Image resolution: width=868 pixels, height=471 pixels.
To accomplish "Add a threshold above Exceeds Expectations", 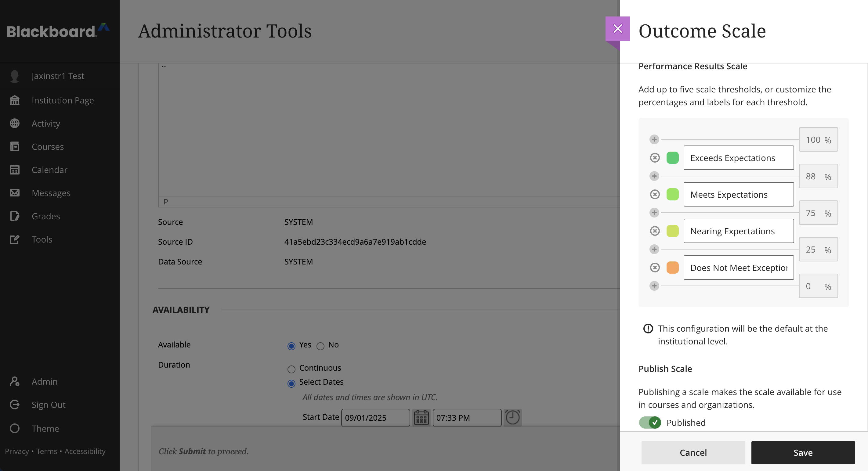I will click(654, 139).
